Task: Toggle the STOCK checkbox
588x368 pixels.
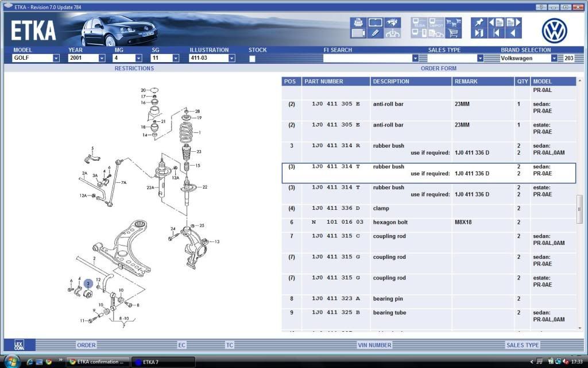Action: tap(252, 59)
